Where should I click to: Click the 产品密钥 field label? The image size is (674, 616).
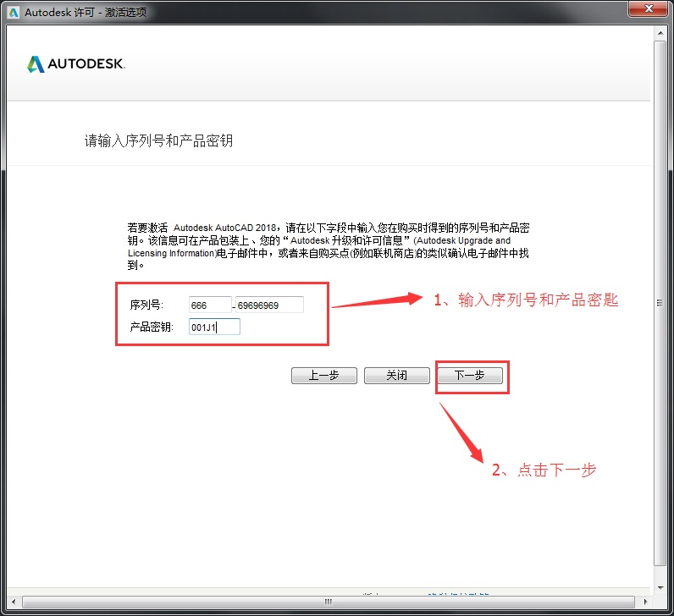[x=151, y=327]
